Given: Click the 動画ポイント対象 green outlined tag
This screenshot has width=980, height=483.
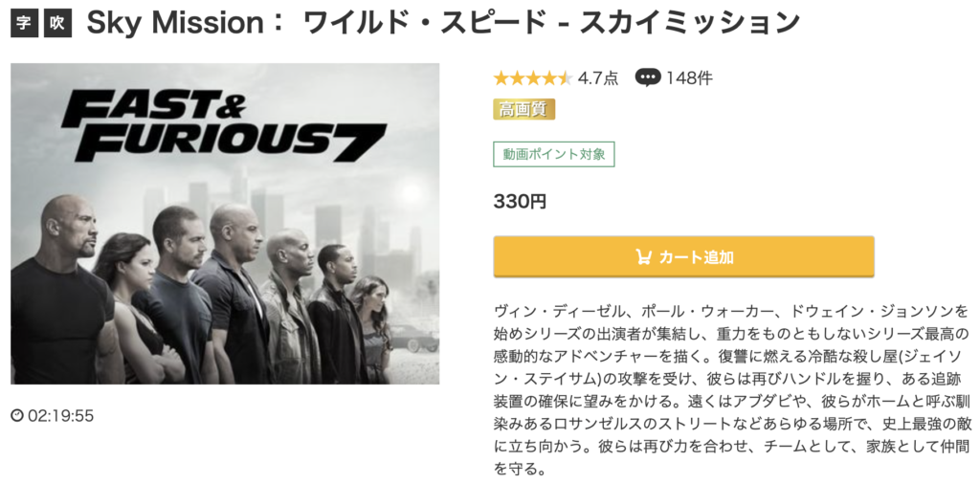Looking at the screenshot, I should click(x=554, y=154).
